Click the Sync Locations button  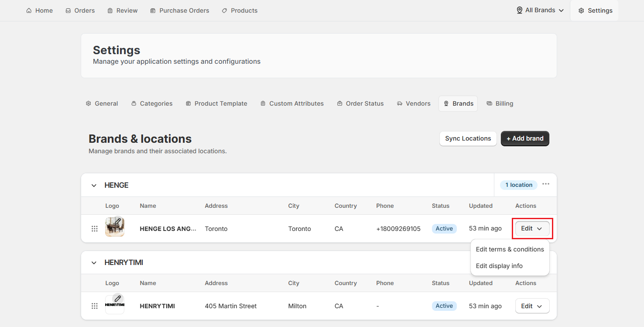coord(468,138)
